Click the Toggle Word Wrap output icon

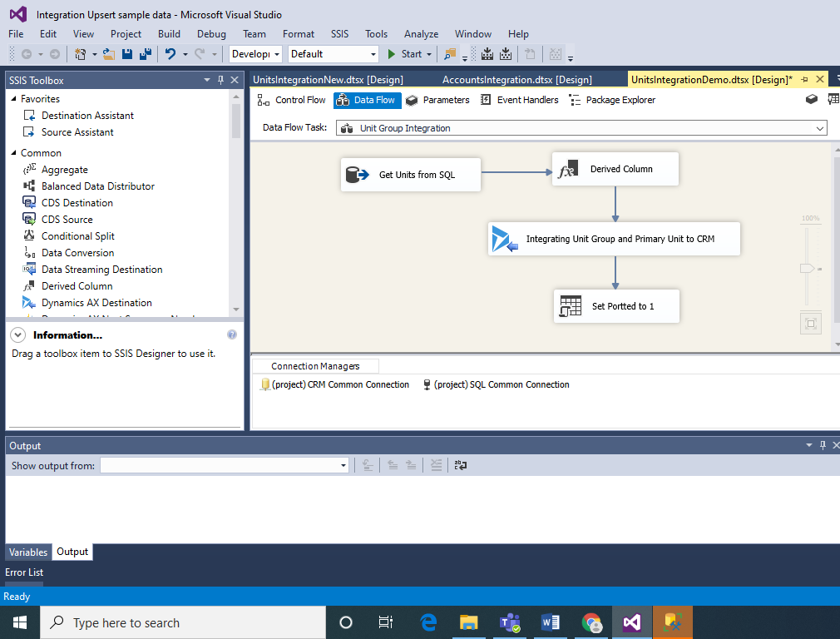460,465
